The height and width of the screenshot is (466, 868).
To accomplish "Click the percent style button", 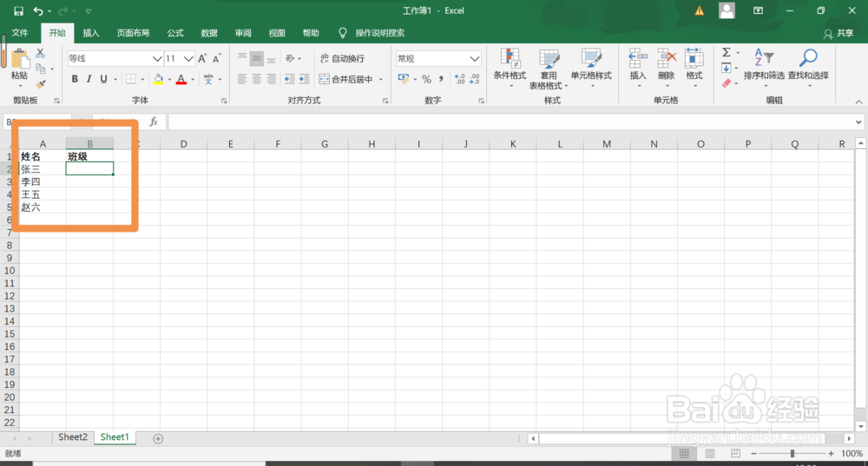I will pyautogui.click(x=426, y=79).
